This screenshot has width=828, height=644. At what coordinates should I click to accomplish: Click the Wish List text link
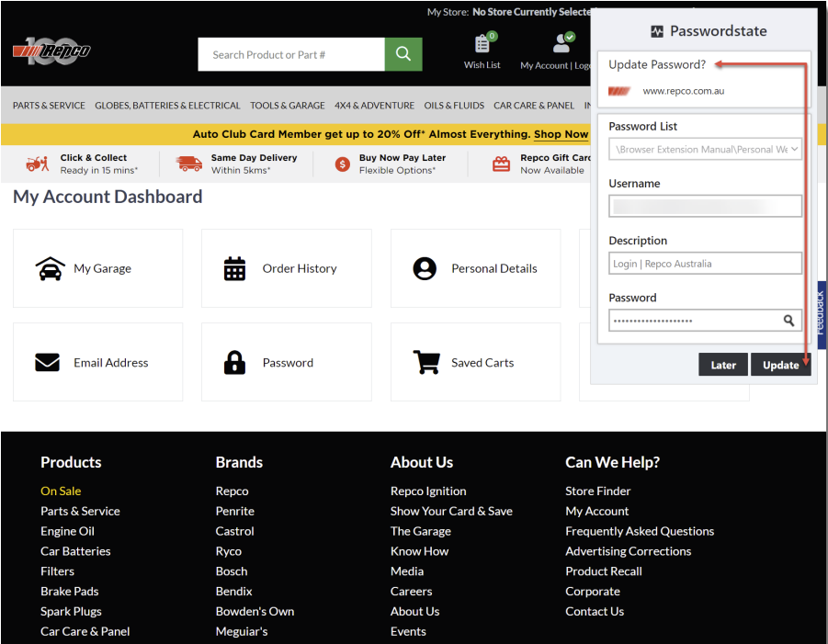click(x=482, y=65)
